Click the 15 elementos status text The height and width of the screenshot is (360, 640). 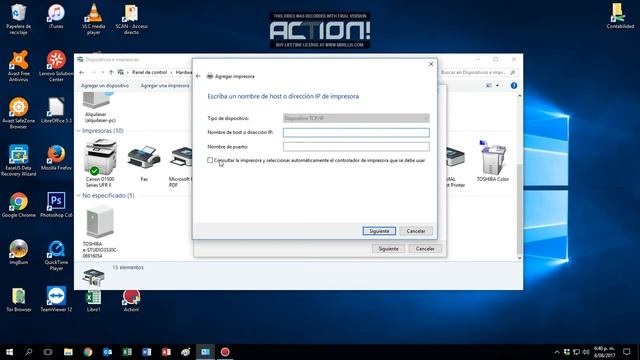point(128,267)
